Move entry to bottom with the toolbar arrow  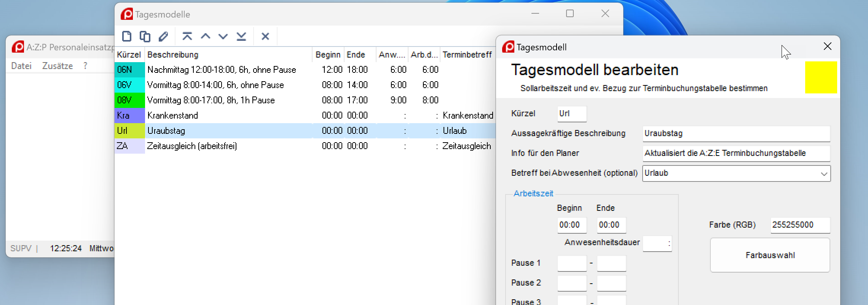click(x=241, y=37)
